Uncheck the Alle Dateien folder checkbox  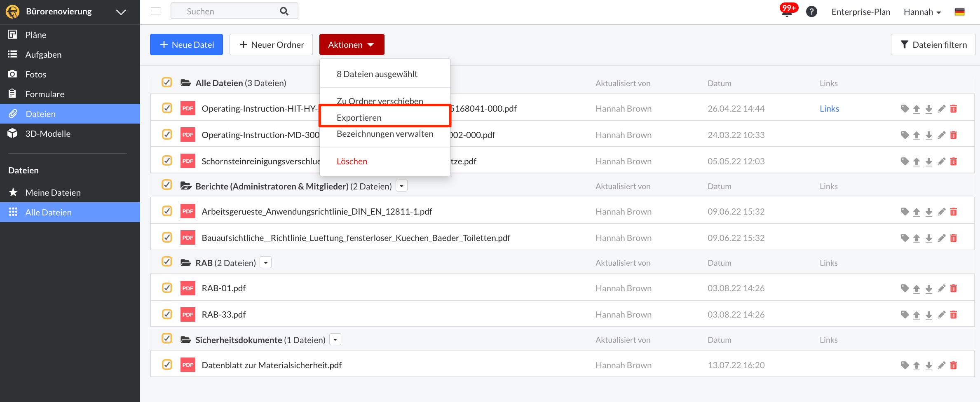[x=167, y=82]
